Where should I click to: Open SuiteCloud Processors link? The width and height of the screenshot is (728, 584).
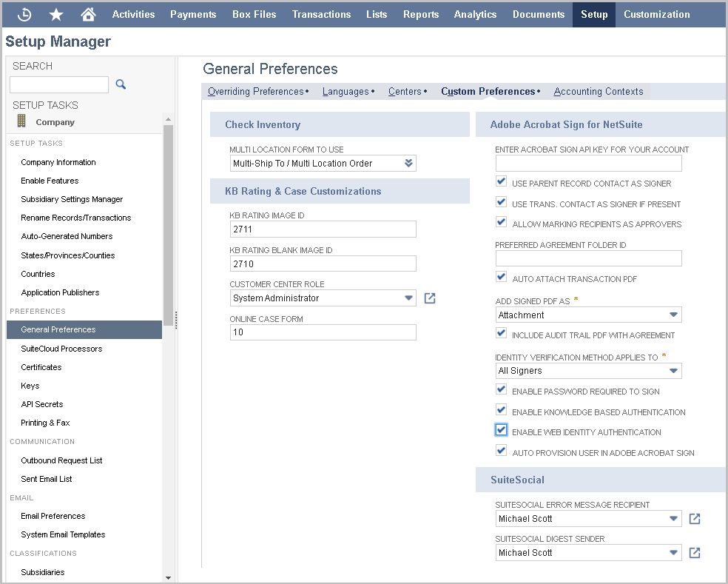pyautogui.click(x=61, y=349)
